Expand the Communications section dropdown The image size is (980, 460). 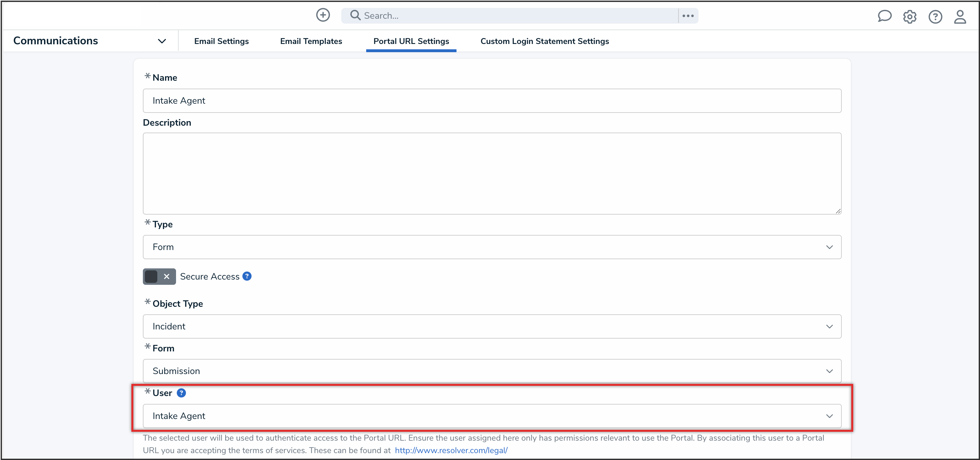(162, 41)
